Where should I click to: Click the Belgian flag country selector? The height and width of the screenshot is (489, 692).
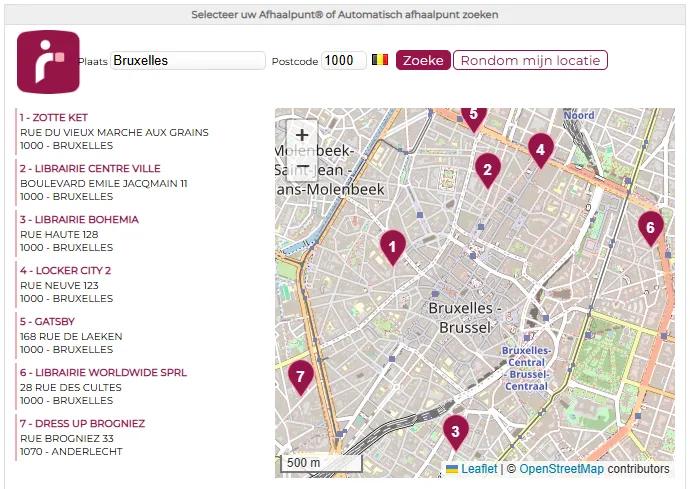point(380,60)
